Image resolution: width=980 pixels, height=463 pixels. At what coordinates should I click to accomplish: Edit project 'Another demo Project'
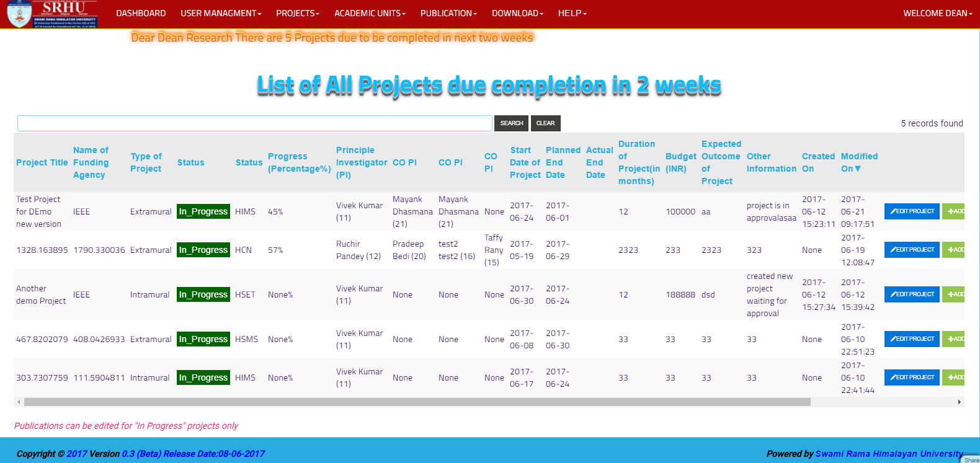point(912,294)
